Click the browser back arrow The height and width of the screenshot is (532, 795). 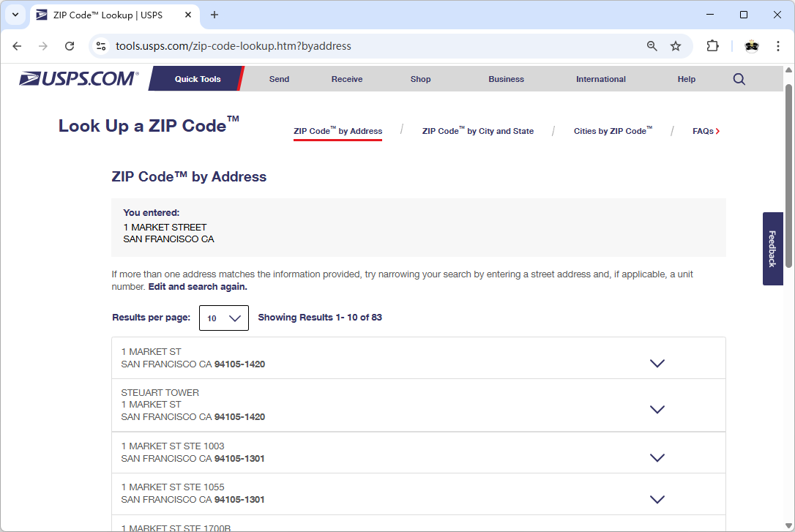[x=17, y=46]
